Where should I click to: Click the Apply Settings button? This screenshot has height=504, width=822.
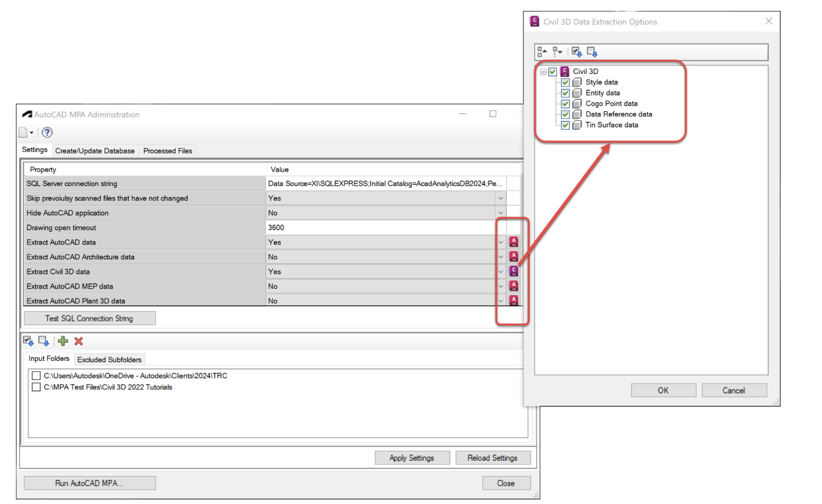(412, 458)
